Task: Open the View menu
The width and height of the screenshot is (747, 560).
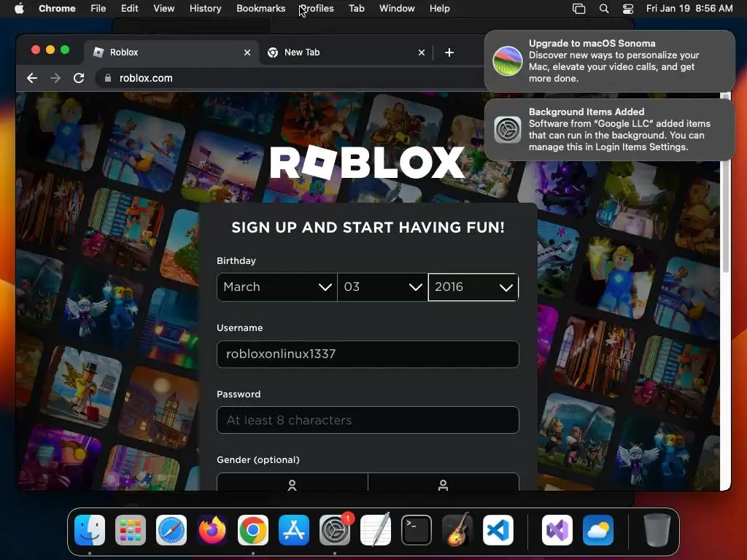Action: (164, 8)
